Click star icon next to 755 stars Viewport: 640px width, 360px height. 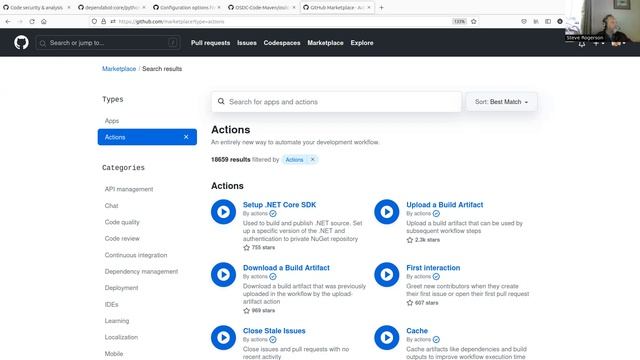coord(246,247)
